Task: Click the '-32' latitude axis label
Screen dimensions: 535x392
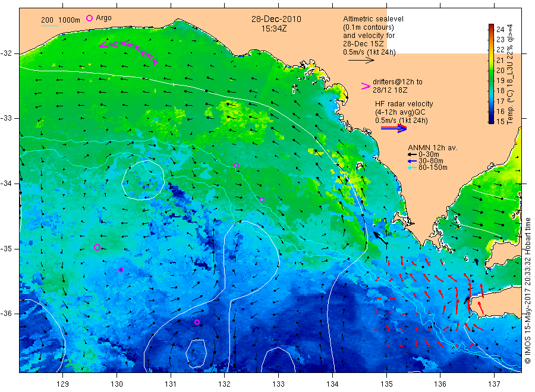Action: click(x=6, y=53)
